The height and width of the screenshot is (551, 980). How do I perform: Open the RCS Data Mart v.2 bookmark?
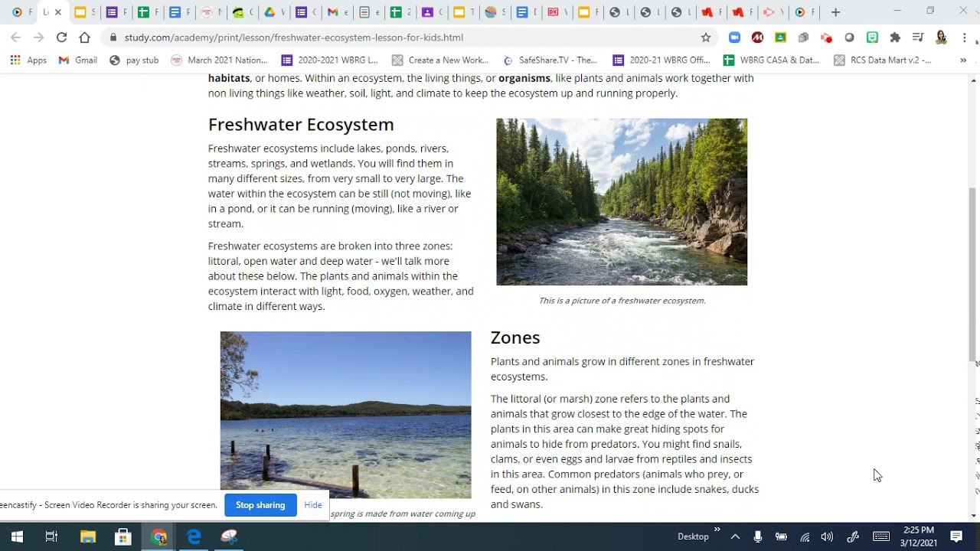[882, 60]
